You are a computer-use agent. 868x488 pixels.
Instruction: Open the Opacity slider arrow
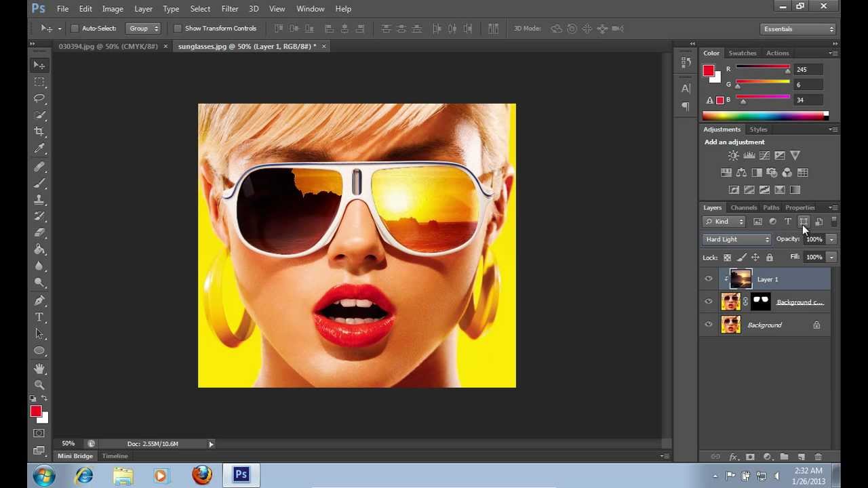pos(831,239)
